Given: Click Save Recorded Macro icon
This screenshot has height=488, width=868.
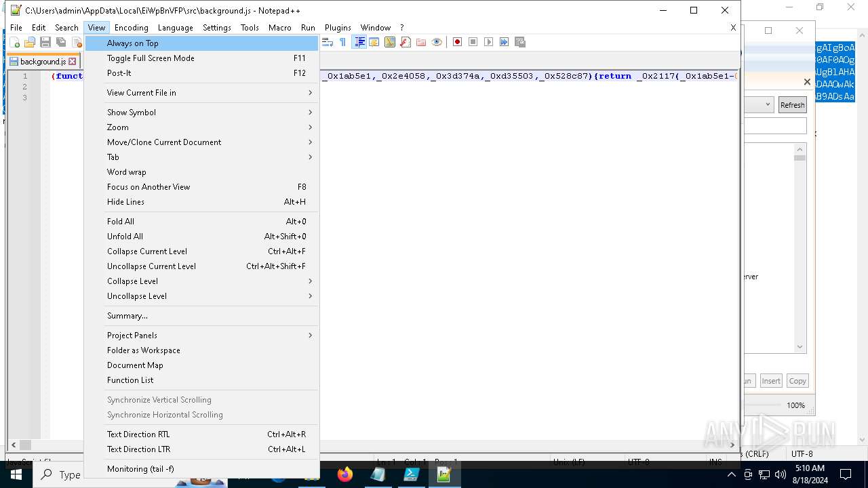Looking at the screenshot, I should (x=520, y=42).
